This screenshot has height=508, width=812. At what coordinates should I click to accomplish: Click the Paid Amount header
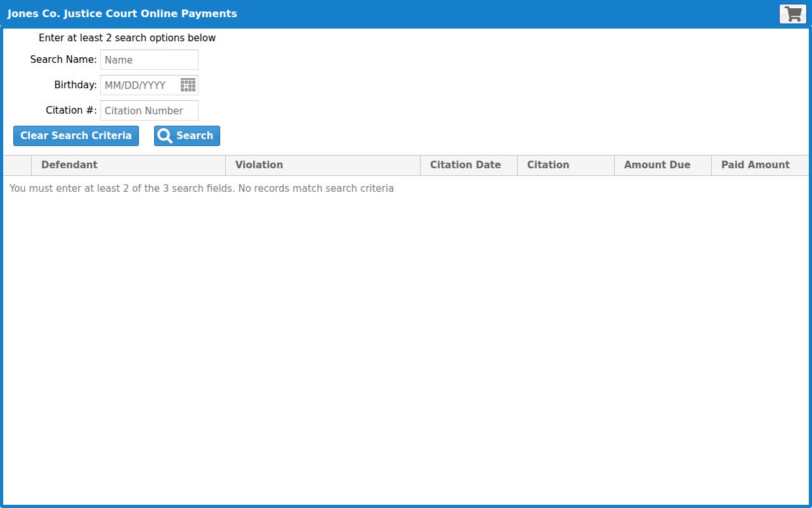(x=760, y=165)
